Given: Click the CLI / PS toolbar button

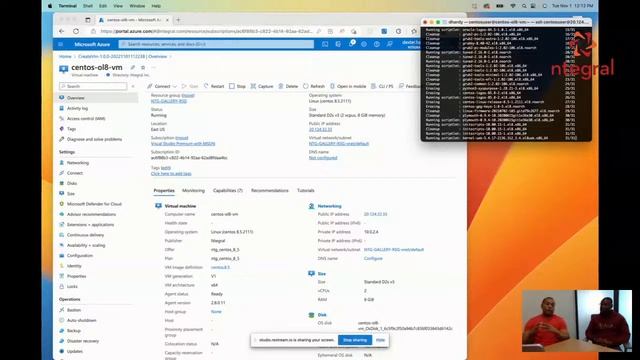Looking at the screenshot, I should [x=382, y=86].
